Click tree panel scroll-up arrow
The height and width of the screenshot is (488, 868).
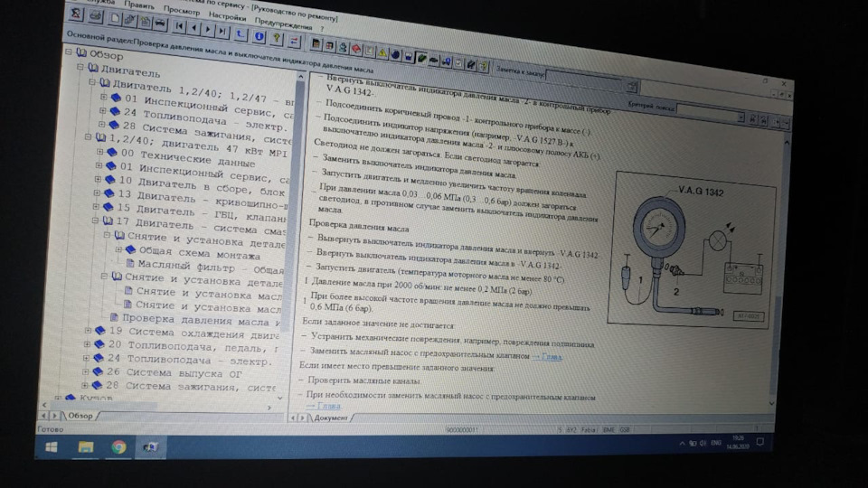[301, 76]
